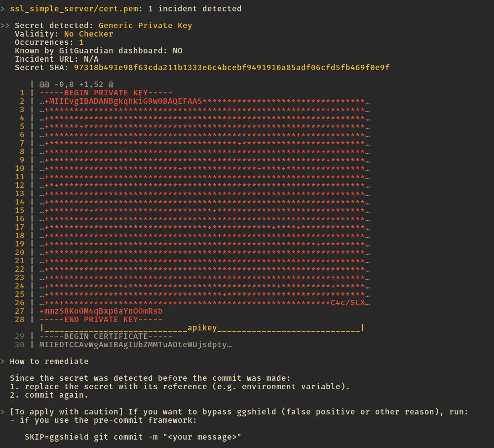Click the 'How to remediate' heading

[x=49, y=361]
